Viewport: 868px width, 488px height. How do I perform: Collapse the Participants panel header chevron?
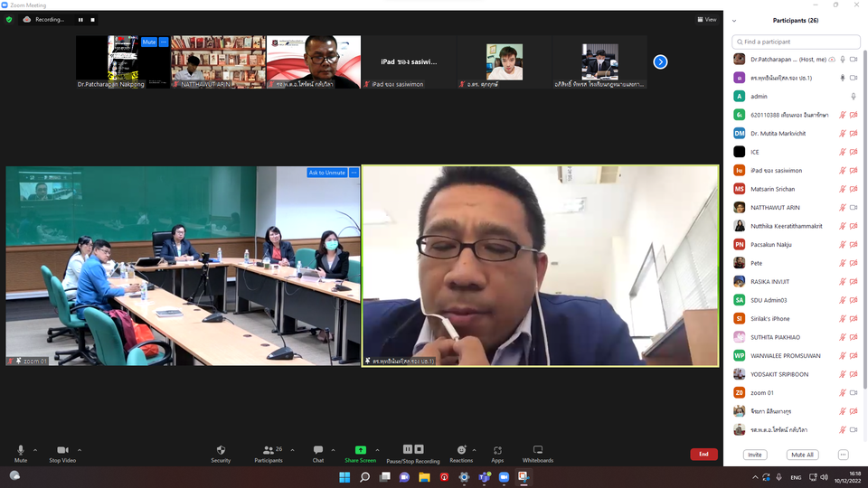point(734,20)
